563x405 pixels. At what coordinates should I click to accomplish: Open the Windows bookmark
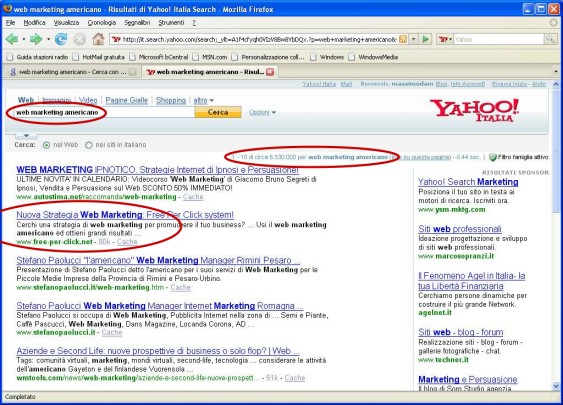327,57
